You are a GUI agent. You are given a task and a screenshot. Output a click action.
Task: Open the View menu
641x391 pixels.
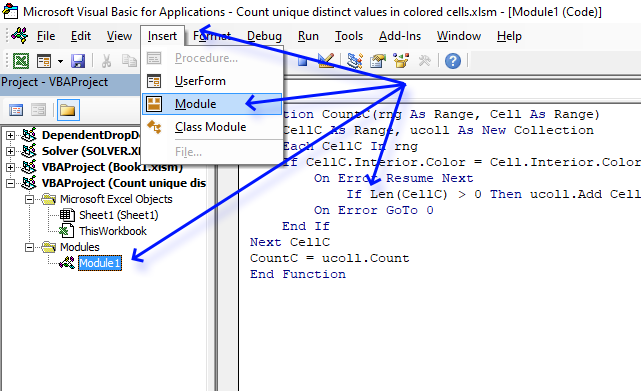119,36
